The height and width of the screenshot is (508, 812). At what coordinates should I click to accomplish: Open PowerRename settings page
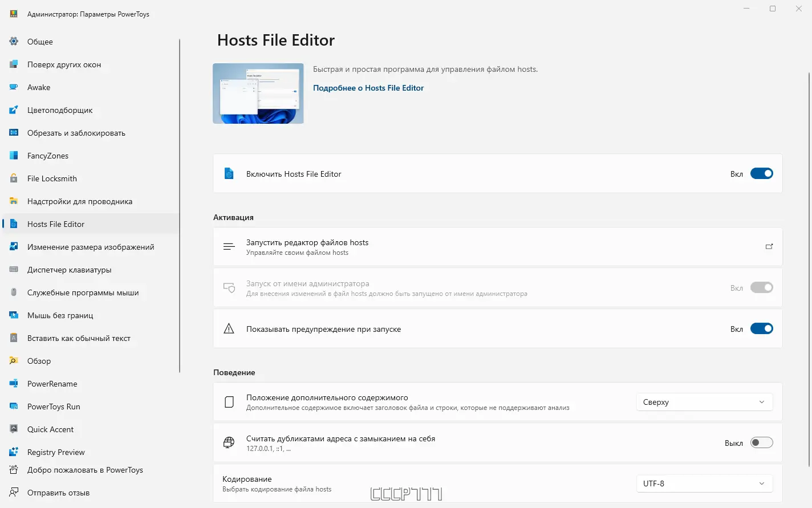point(91,383)
